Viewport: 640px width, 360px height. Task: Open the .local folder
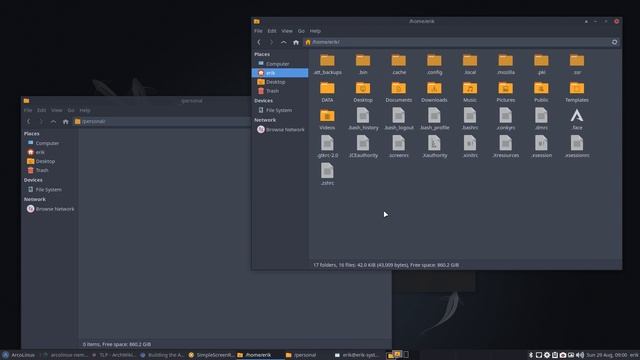(470, 64)
